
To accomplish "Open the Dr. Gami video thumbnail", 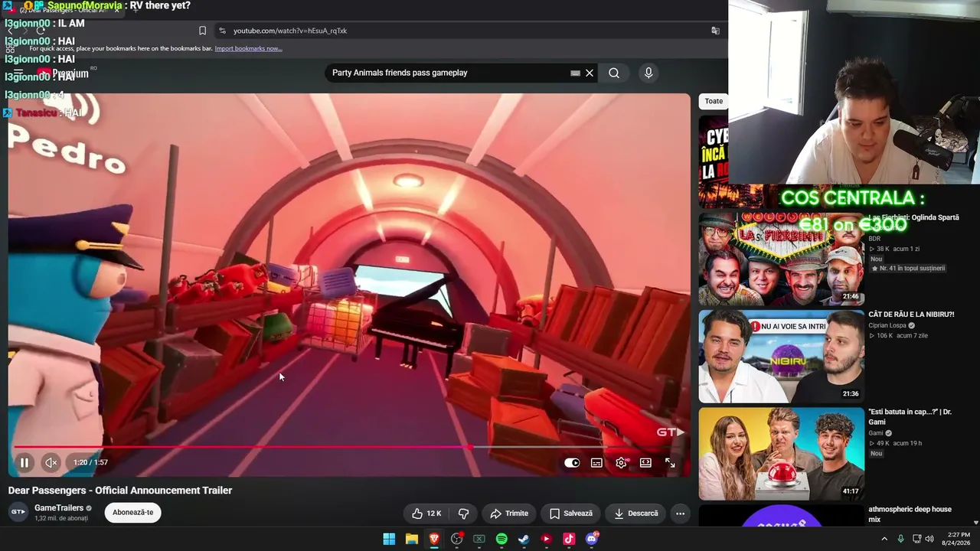I will click(781, 454).
